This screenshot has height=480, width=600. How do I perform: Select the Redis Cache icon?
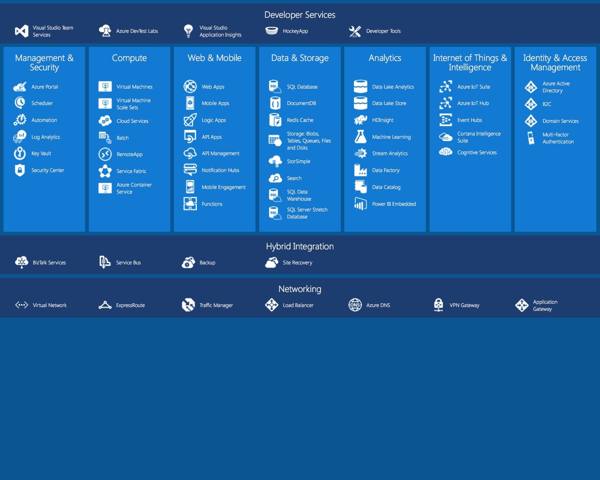pyautogui.click(x=275, y=120)
